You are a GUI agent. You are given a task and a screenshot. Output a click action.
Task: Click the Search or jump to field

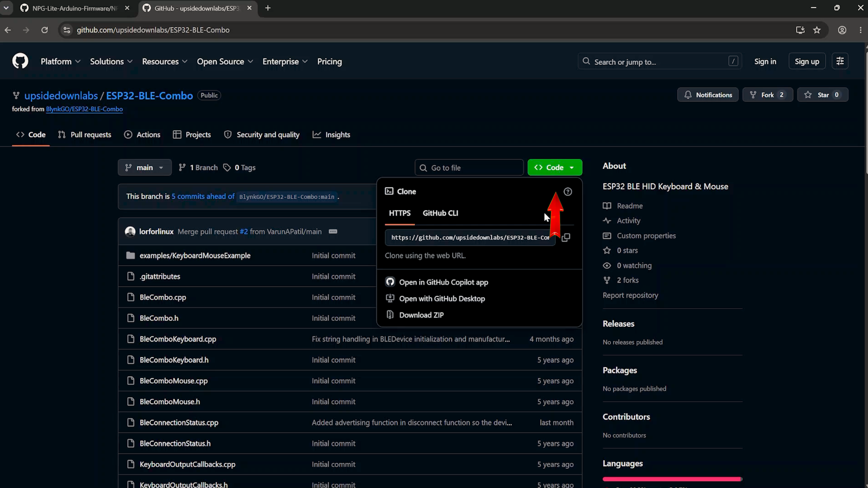click(660, 61)
